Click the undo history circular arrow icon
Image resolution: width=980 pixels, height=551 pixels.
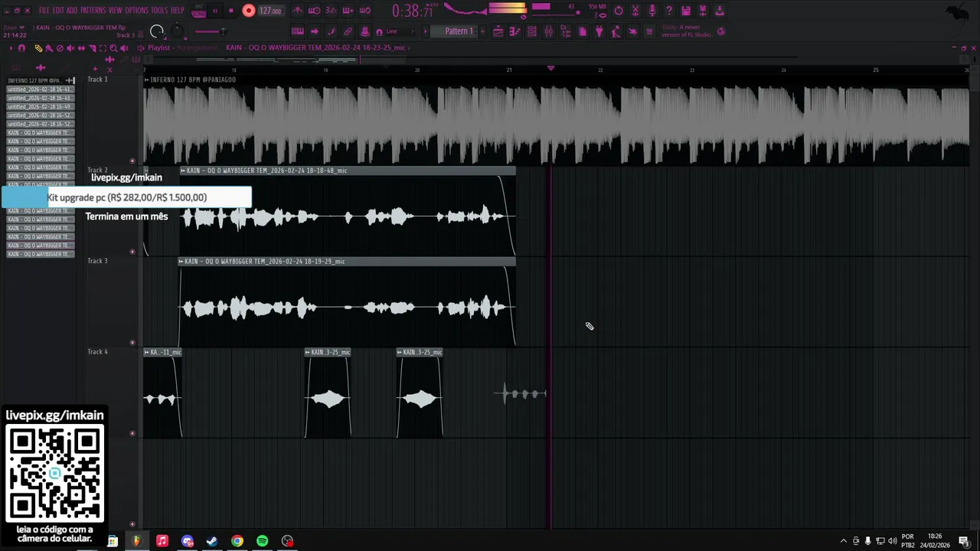coord(619,11)
